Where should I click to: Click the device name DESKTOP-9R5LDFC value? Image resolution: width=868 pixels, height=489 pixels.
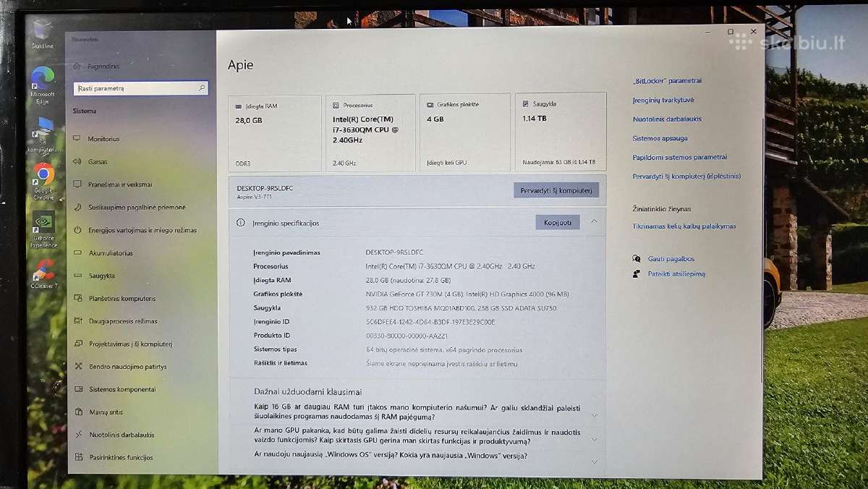click(x=394, y=252)
